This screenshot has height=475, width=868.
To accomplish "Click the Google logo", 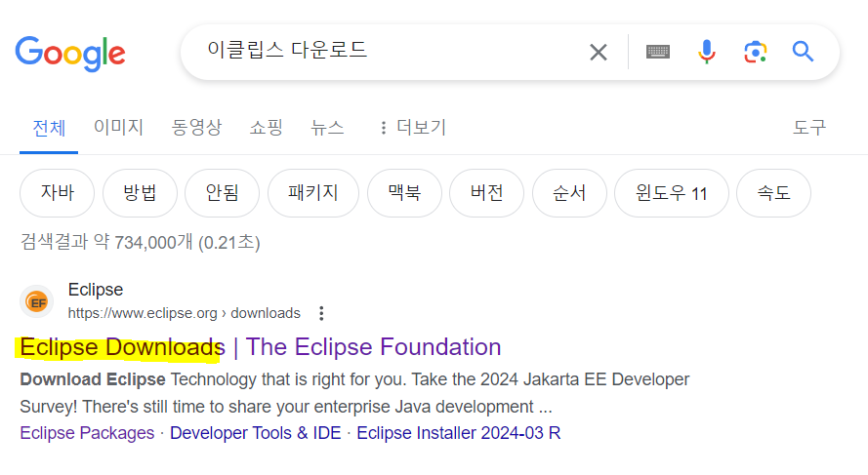I will pos(70,54).
